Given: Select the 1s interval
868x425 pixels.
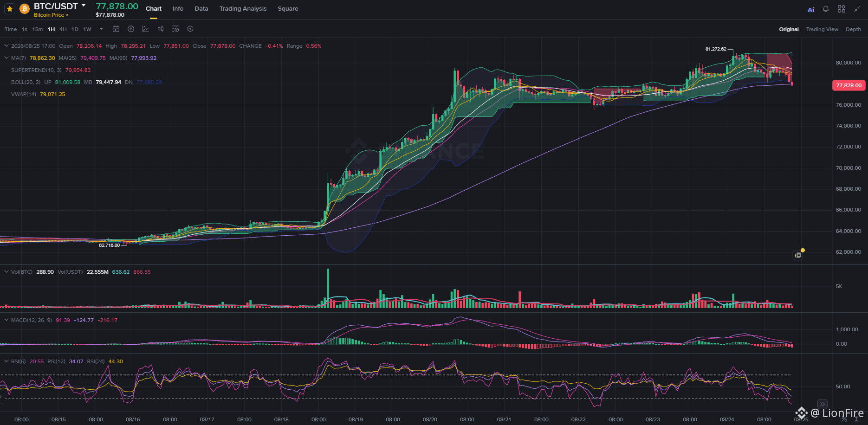Looking at the screenshot, I should (x=25, y=29).
